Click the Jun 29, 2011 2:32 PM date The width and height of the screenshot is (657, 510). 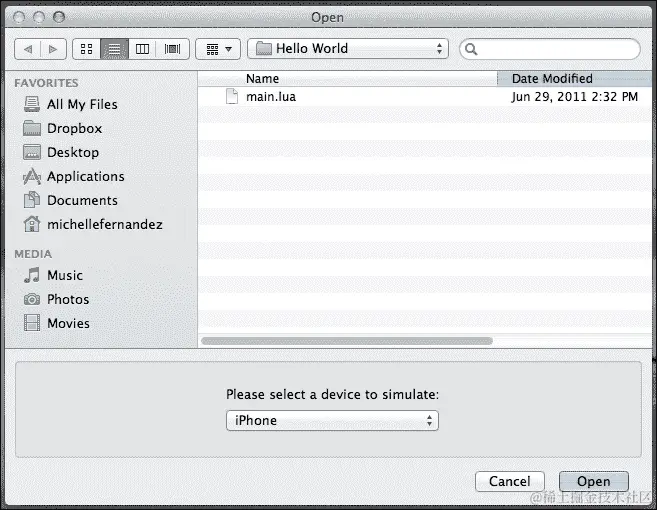574,97
